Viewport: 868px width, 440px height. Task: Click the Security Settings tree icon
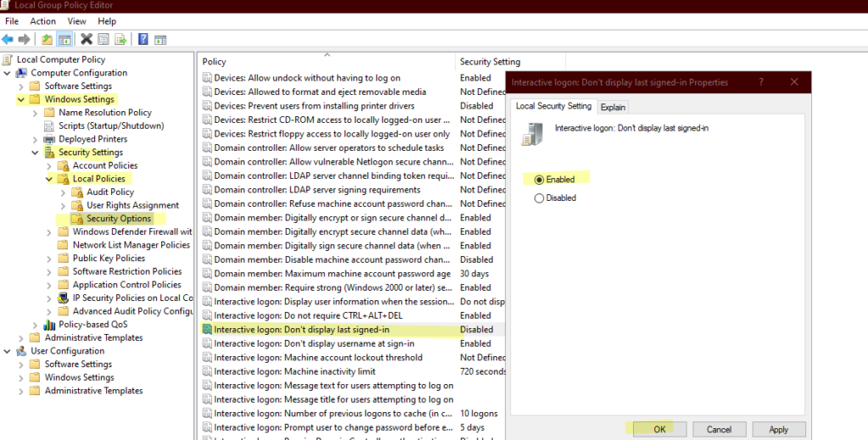49,153
